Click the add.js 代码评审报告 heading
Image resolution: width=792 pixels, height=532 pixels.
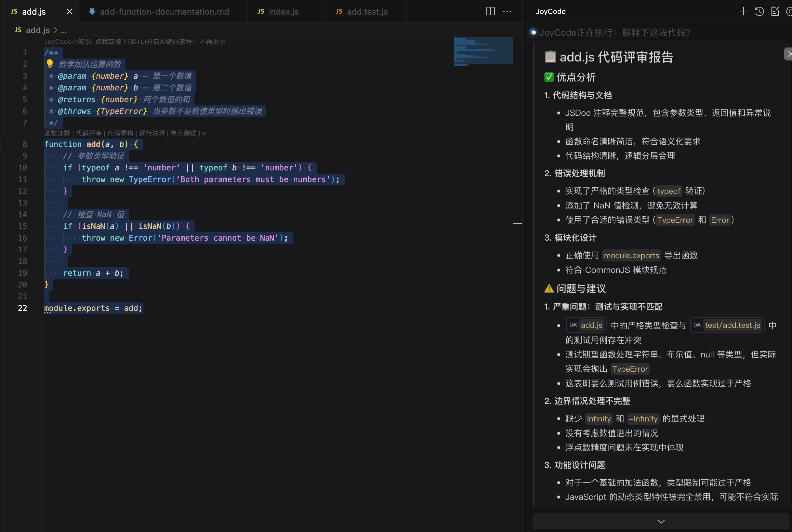[609, 57]
